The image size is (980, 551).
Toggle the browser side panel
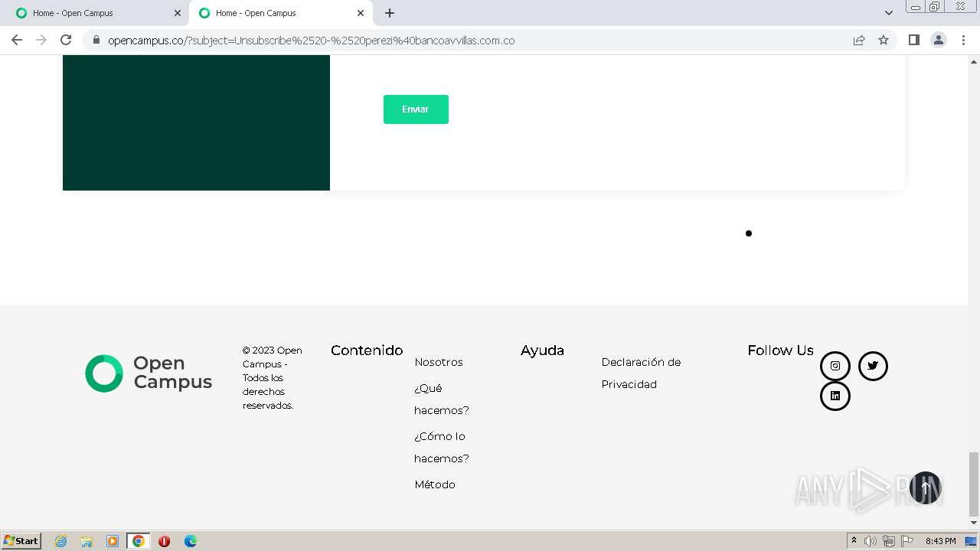click(913, 40)
